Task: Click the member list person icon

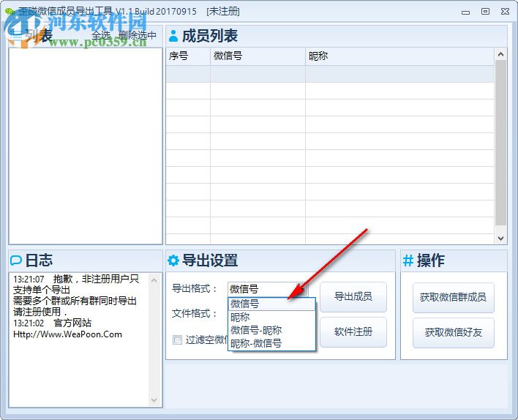Action: (173, 36)
